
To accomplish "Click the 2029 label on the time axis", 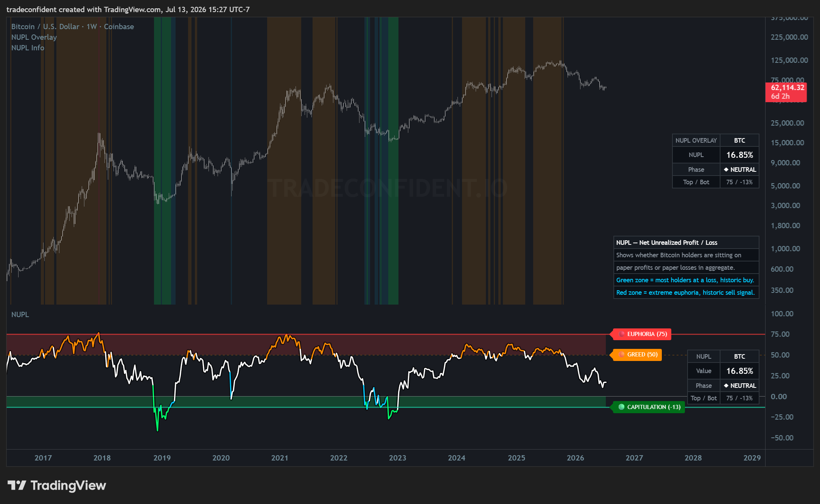I will tap(752, 458).
